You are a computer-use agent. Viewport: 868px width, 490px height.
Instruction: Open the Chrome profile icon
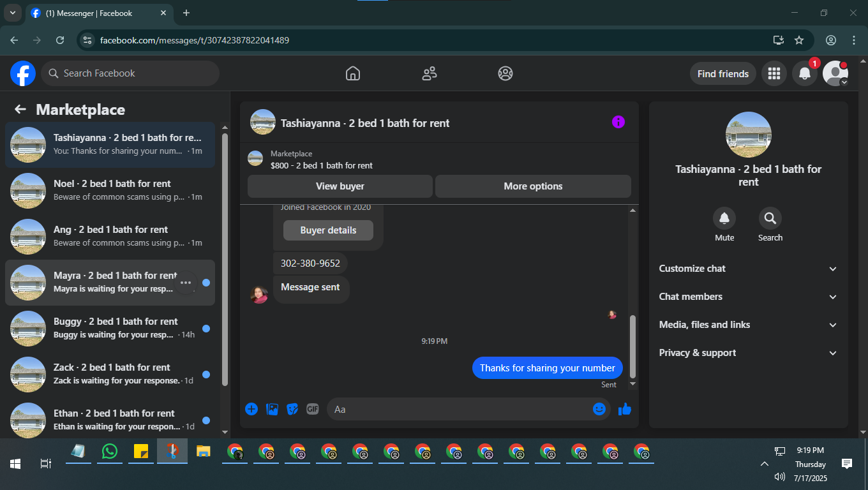[831, 40]
